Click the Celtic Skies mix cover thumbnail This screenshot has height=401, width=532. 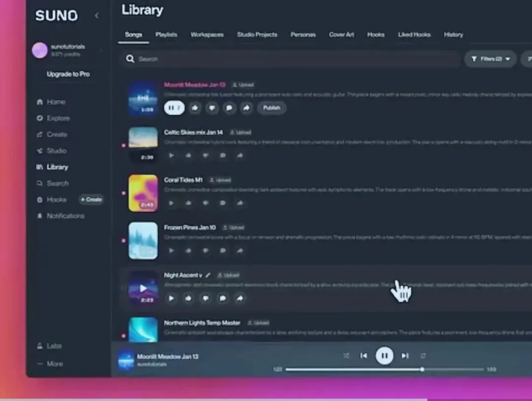[143, 146]
